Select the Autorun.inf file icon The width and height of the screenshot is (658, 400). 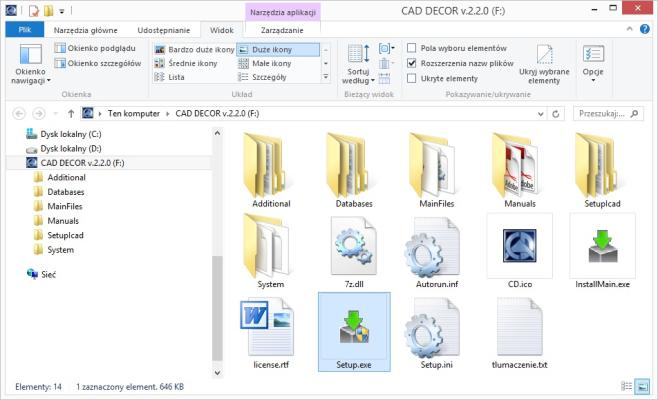(x=433, y=247)
